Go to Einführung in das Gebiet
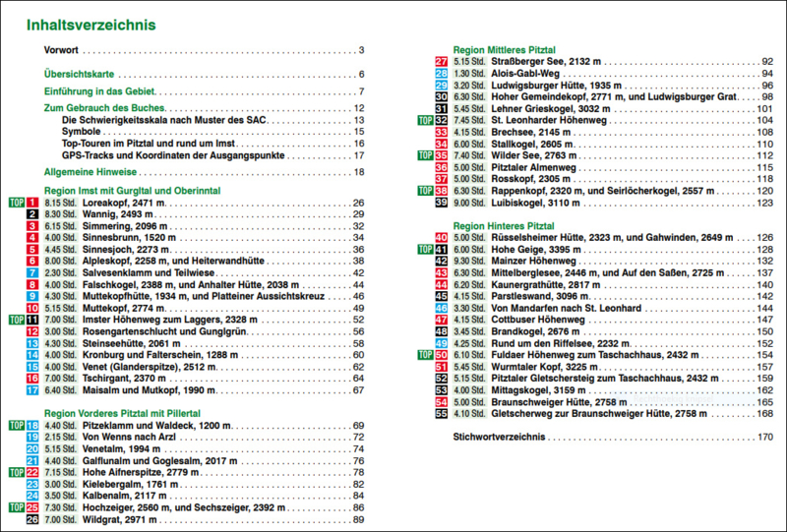787x532 pixels. pos(205,91)
